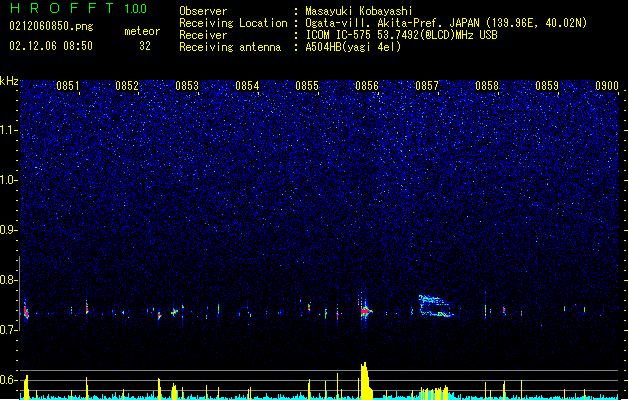Click antenna text A504HB(yagi 4el)
The image size is (629, 400).
click(x=353, y=47)
